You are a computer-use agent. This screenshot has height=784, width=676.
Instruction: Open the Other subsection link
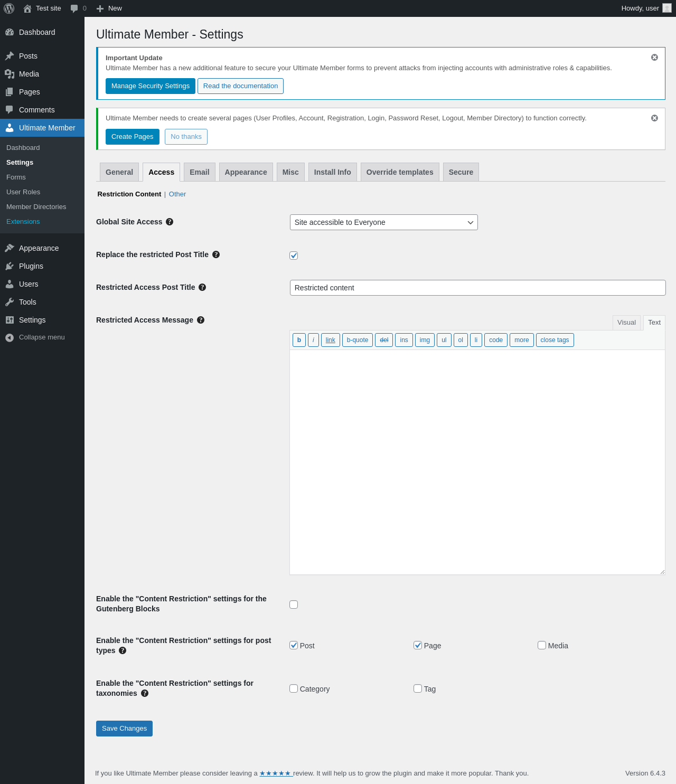tap(177, 194)
